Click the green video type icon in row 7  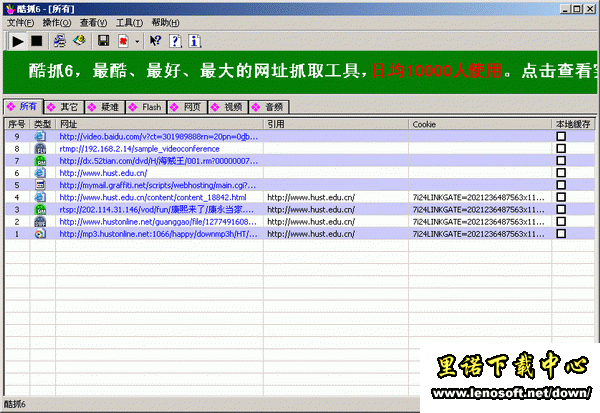point(40,161)
